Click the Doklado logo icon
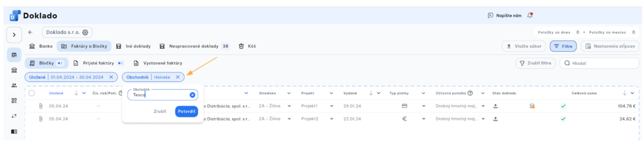This screenshot has width=644, height=145. 15,16
